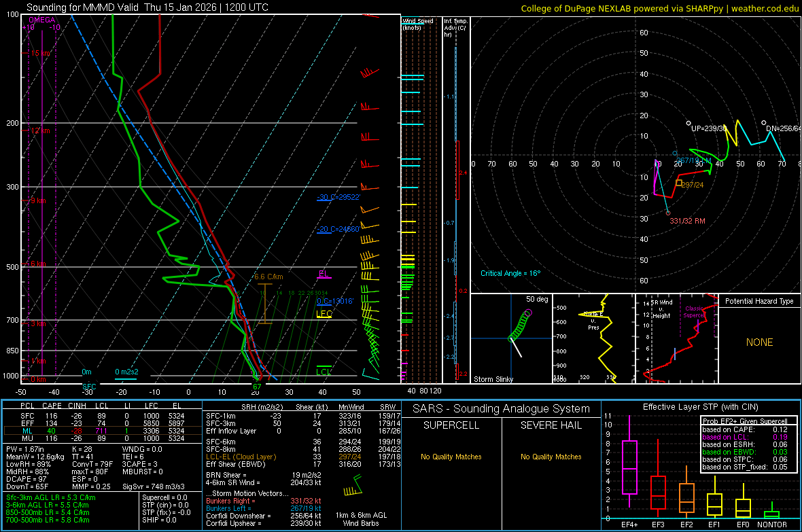Click the Wind Speed (knots) header
802x532 pixels.
pyautogui.click(x=417, y=24)
